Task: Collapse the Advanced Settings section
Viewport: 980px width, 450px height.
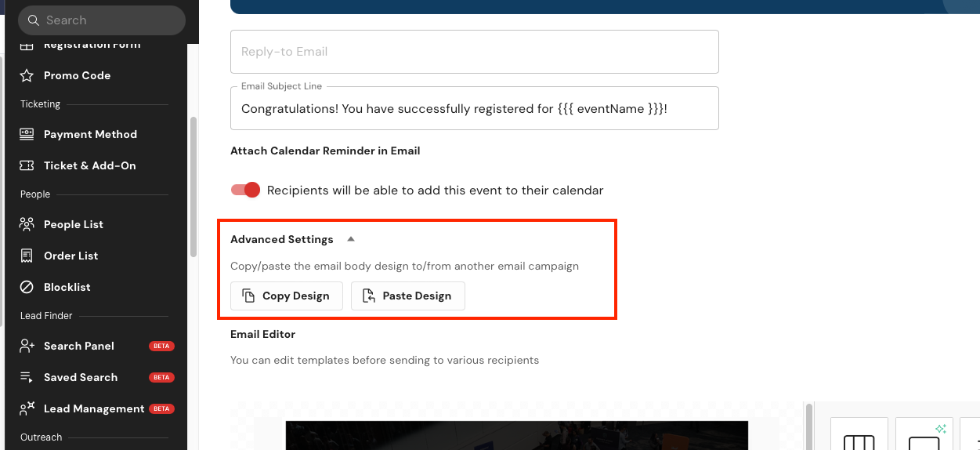Action: [351, 239]
